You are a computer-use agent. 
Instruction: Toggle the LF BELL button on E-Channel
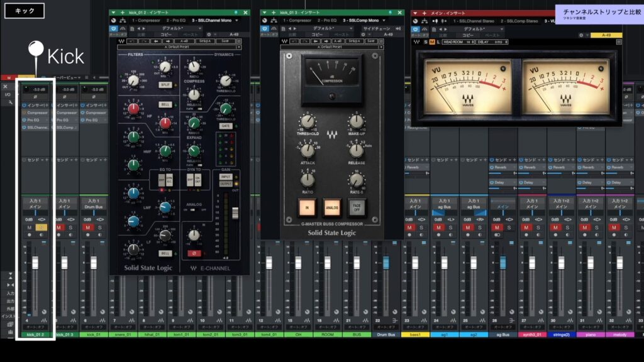coord(165,253)
